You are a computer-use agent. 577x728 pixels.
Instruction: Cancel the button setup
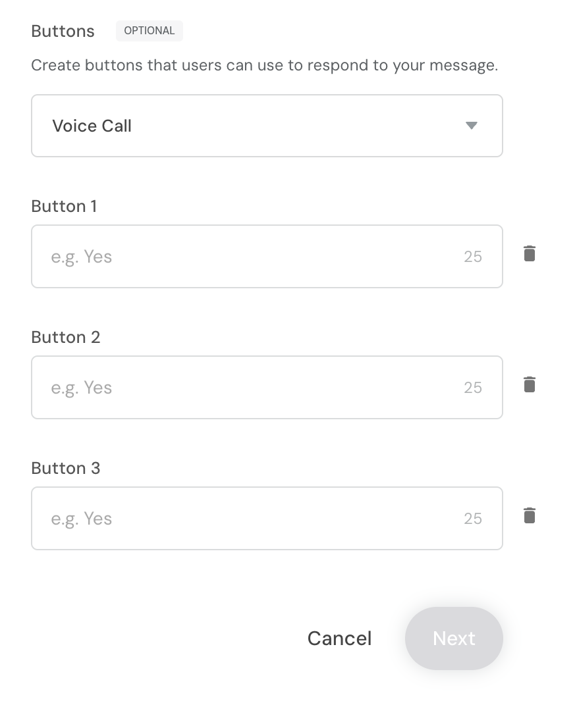point(340,638)
